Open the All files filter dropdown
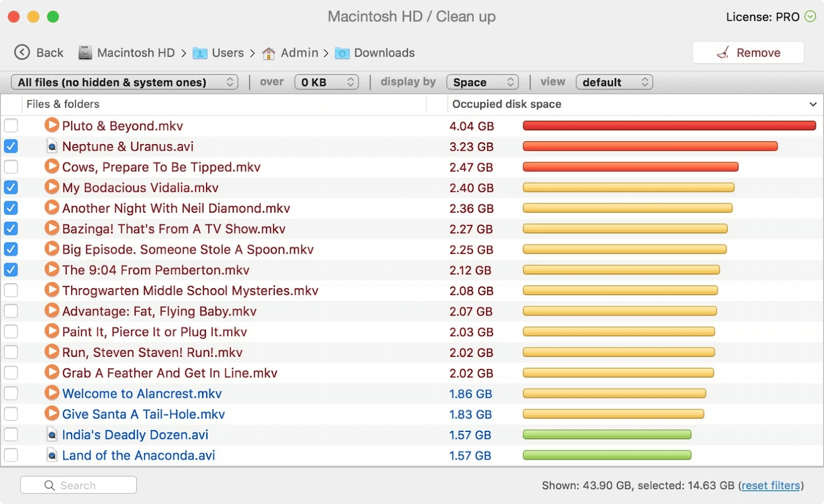Viewport: 824px width, 504px height. [x=124, y=82]
